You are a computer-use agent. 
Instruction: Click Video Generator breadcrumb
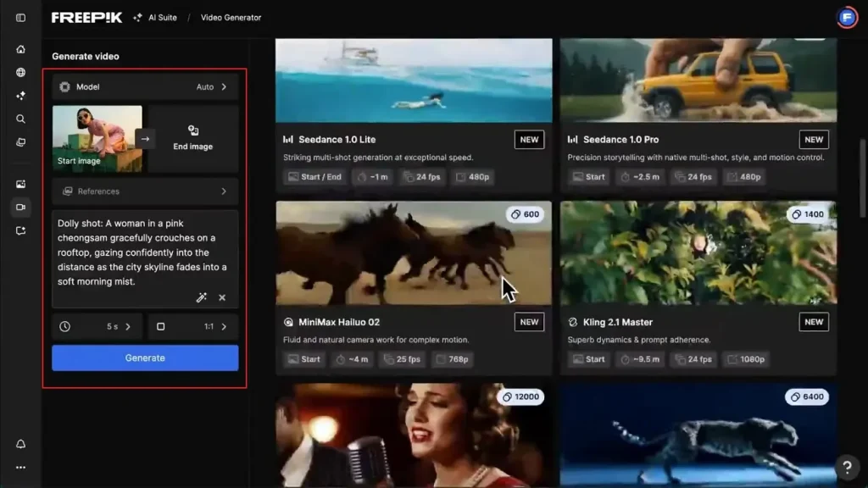pos(231,18)
